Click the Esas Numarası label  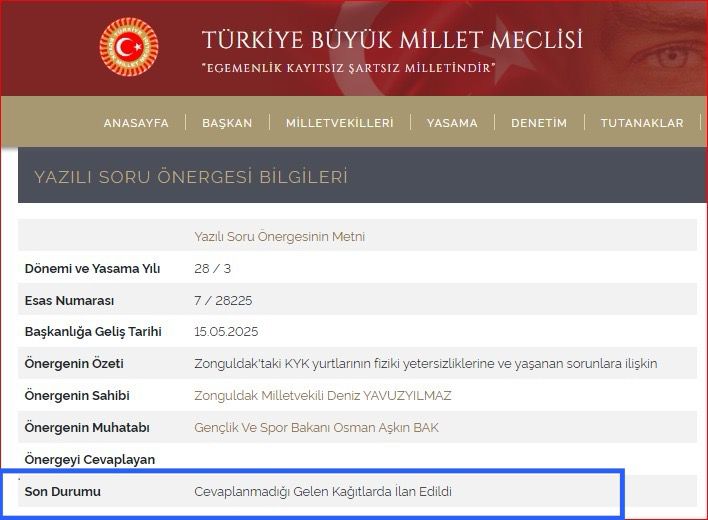69,301
